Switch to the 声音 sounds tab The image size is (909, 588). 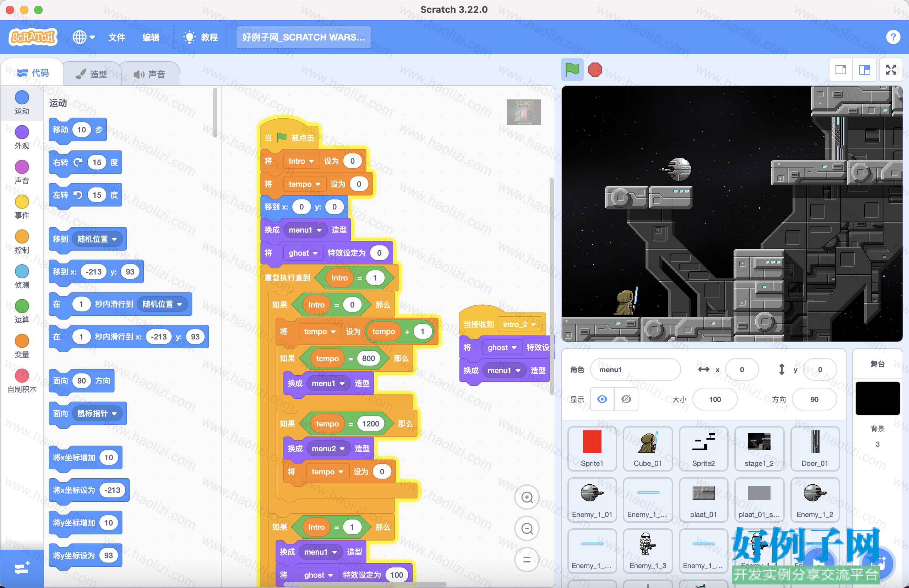point(149,74)
